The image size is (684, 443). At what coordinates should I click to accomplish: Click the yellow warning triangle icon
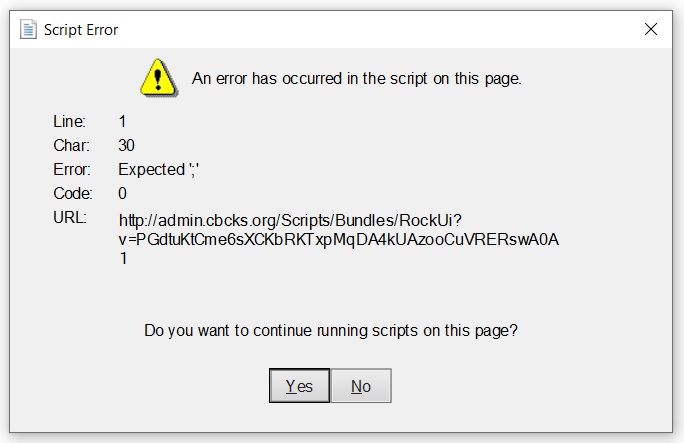click(157, 76)
